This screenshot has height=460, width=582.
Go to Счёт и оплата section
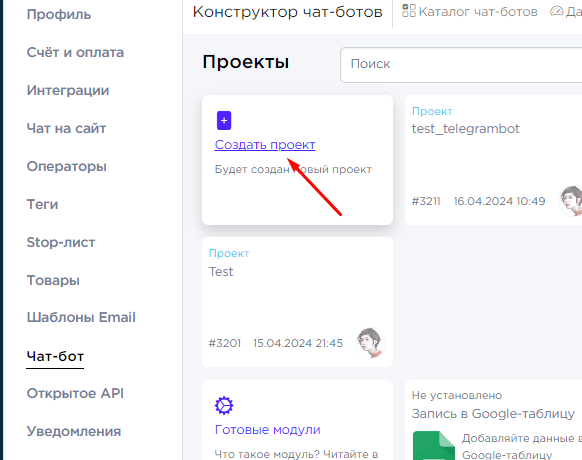coord(75,52)
